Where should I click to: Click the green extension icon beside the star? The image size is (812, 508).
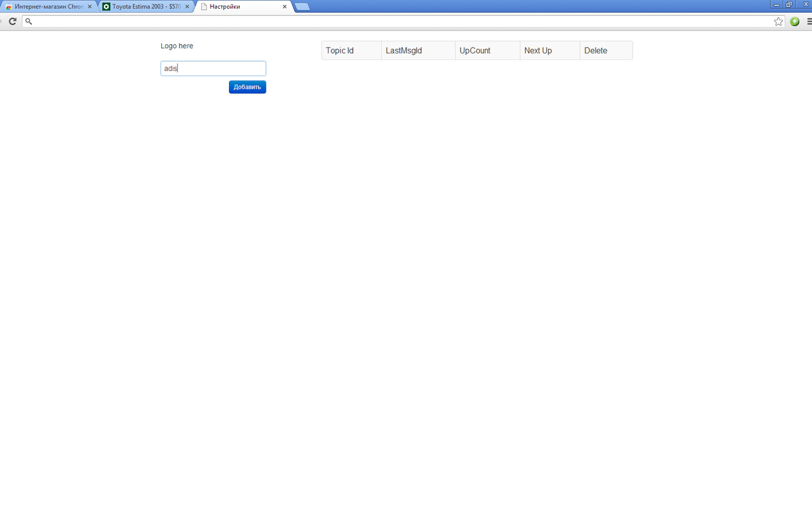pyautogui.click(x=794, y=21)
